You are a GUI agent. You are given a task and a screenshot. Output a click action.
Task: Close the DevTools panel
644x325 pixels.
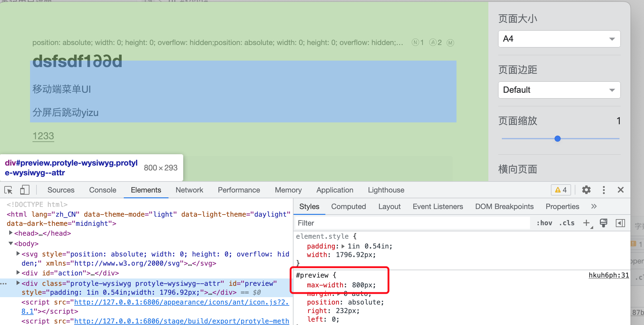coord(620,190)
